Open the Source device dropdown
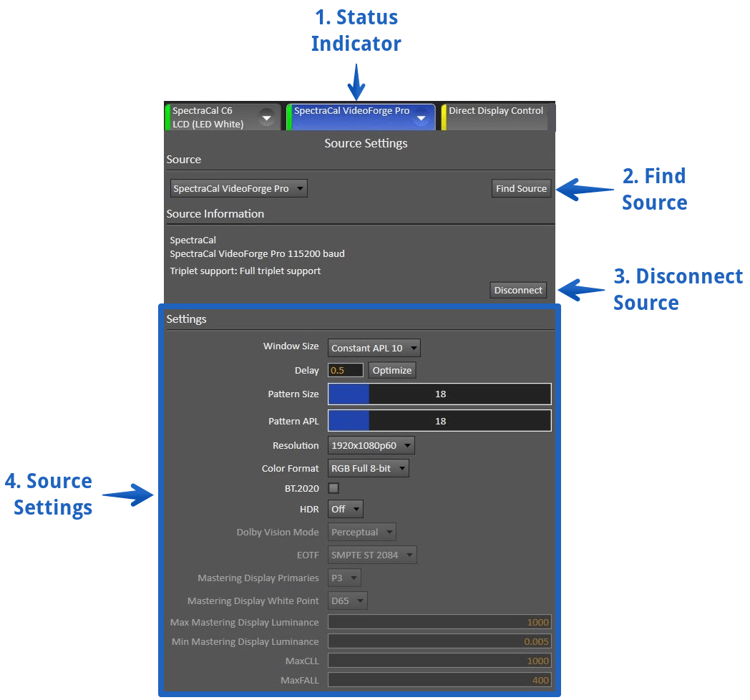Screen dimensions: 750x700 click(239, 189)
